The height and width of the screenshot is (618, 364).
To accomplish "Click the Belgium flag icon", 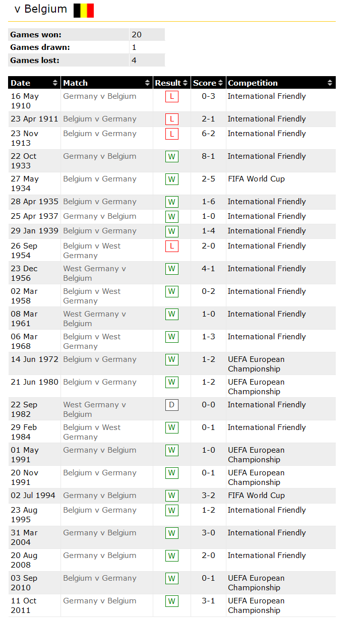I will click(84, 11).
